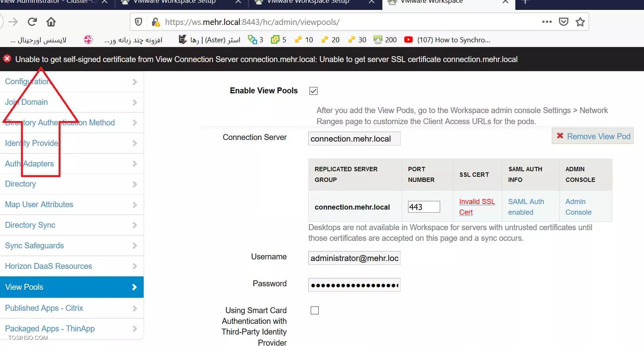Viewport: 644px width, 346px height.
Task: Go to the browser home page icon
Action: (51, 22)
